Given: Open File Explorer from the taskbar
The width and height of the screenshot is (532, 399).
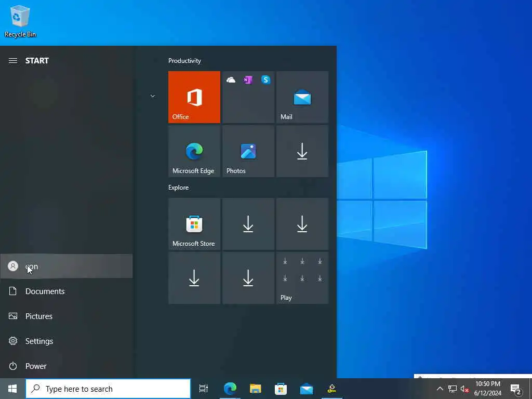Looking at the screenshot, I should coord(256,389).
